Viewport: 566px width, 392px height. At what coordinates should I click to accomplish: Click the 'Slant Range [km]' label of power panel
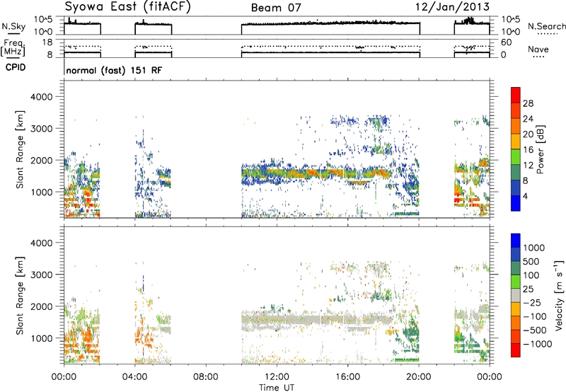pos(20,149)
